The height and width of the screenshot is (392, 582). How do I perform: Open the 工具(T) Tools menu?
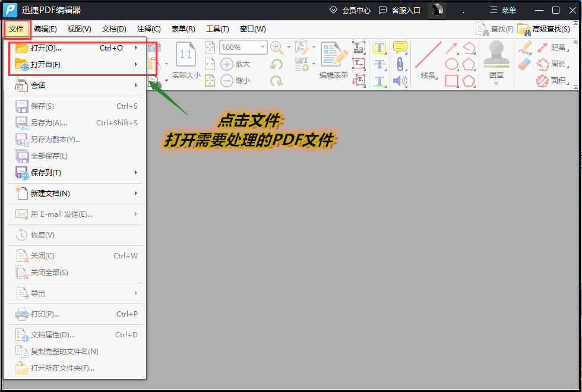tap(217, 29)
